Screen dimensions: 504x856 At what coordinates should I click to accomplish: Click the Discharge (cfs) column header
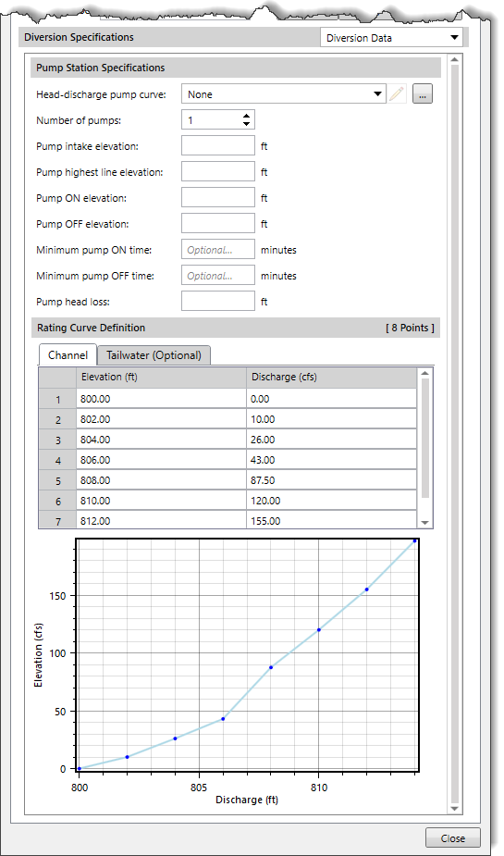[x=331, y=378]
